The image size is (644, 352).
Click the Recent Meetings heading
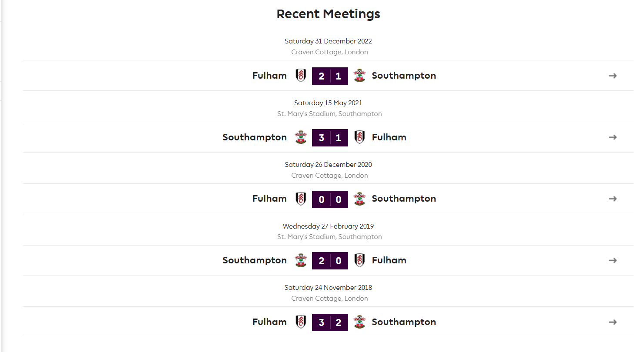(329, 14)
